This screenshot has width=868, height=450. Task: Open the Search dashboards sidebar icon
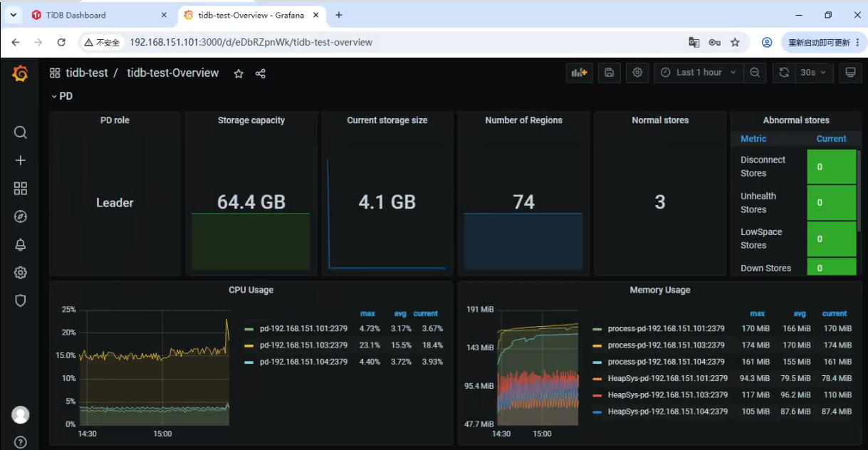(x=21, y=132)
